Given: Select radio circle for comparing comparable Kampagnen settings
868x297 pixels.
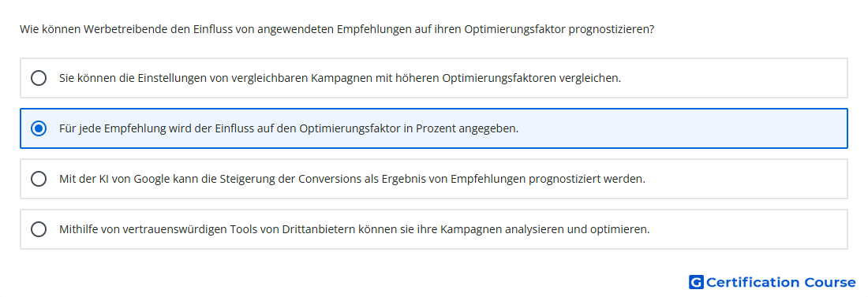Looking at the screenshot, I should tap(39, 78).
